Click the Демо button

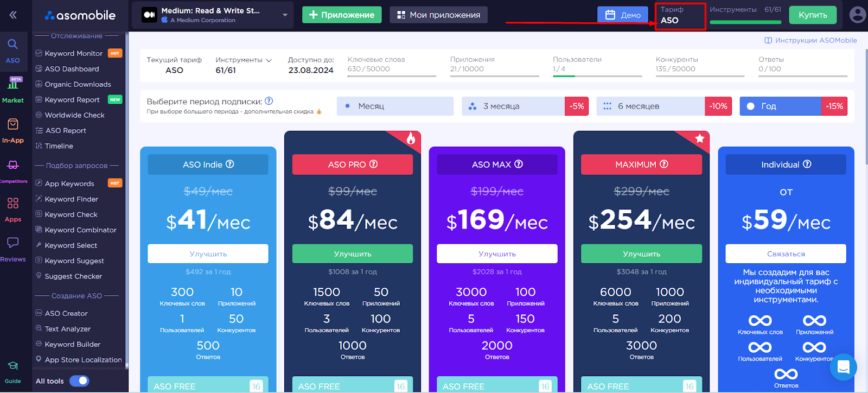click(623, 15)
